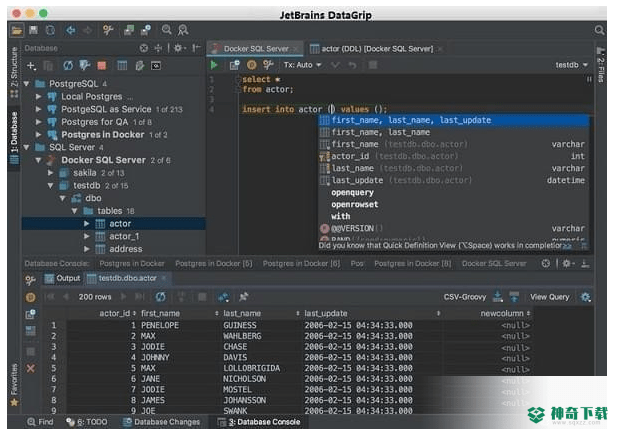Image resolution: width=620 pixels, height=437 pixels.
Task: Pick openquery completion suggestion
Action: click(x=454, y=193)
